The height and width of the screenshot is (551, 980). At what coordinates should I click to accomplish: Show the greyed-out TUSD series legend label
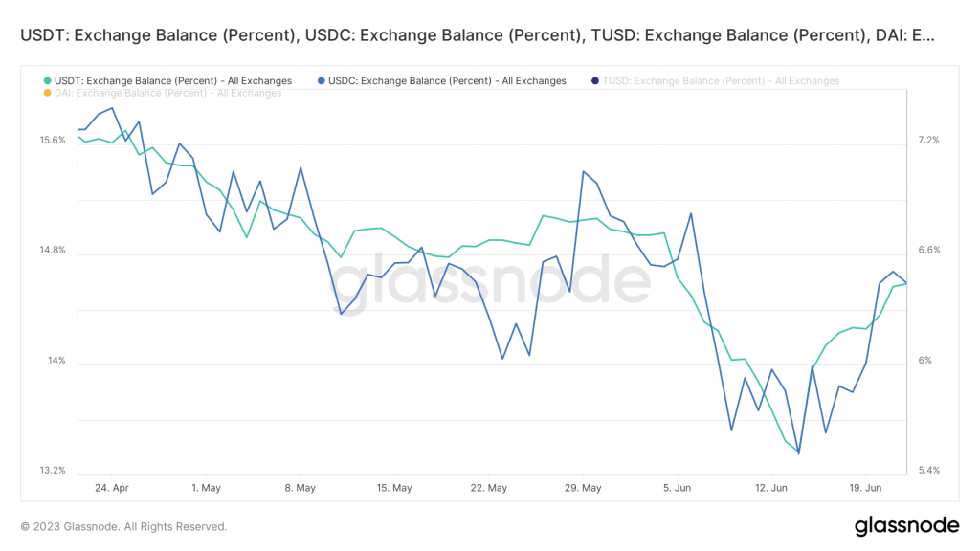[721, 81]
